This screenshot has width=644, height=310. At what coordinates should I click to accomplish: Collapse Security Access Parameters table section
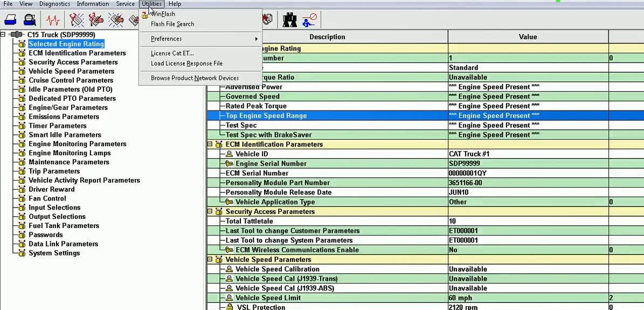coord(210,212)
